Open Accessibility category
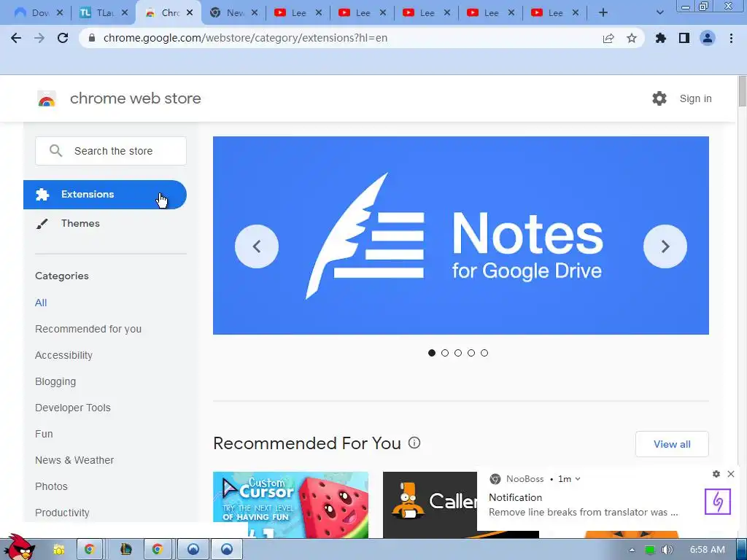Screen dimensions: 747x560 tap(64, 355)
